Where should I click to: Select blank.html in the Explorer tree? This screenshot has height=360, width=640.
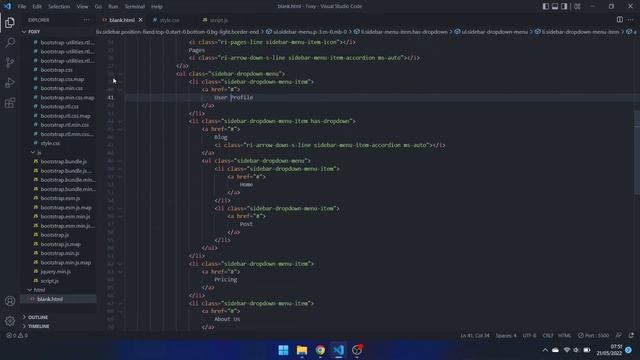click(58, 299)
